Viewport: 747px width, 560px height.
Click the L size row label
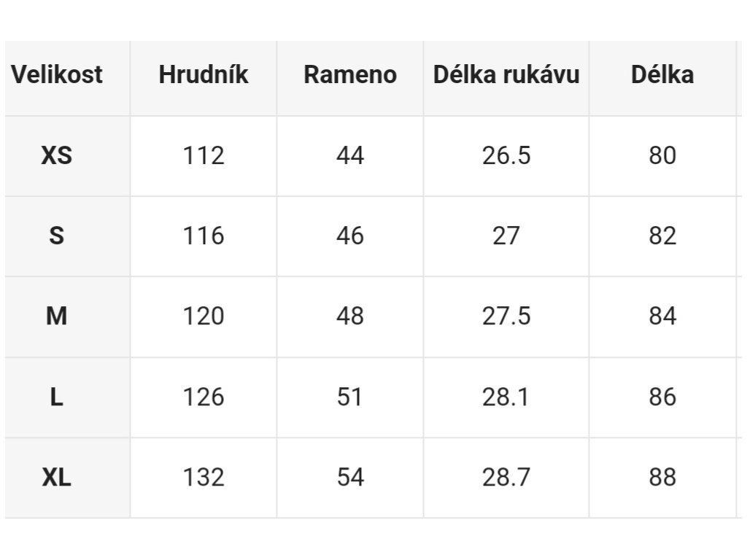tap(57, 397)
